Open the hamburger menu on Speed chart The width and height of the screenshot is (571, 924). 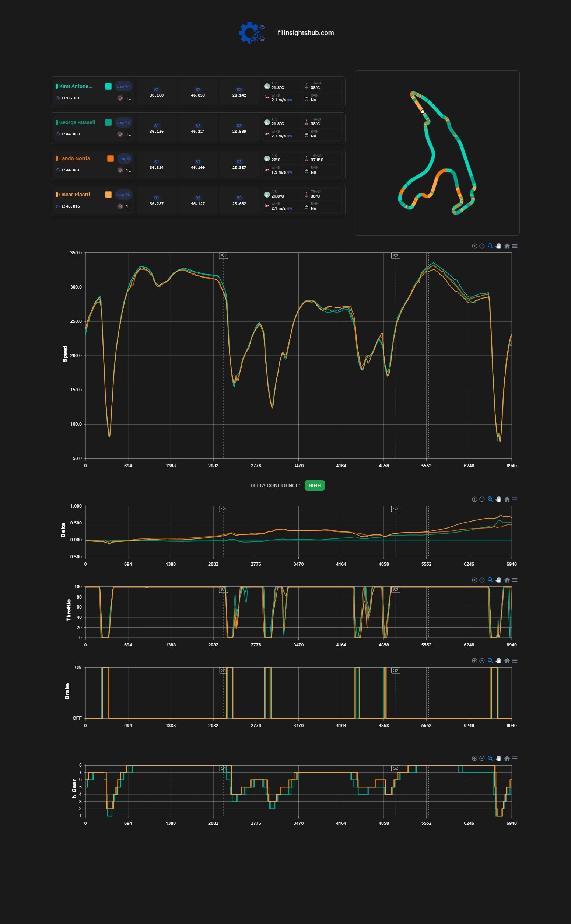(514, 246)
